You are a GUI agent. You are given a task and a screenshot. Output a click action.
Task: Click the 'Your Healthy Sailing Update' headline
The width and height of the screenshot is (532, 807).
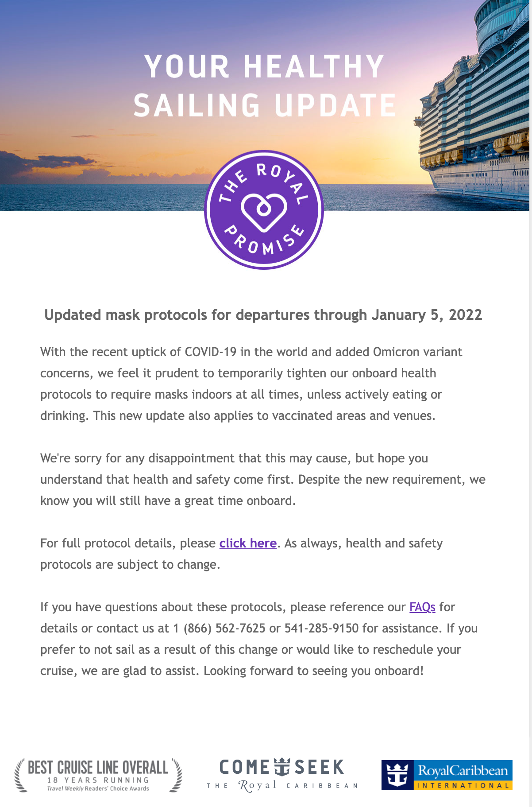click(x=264, y=86)
